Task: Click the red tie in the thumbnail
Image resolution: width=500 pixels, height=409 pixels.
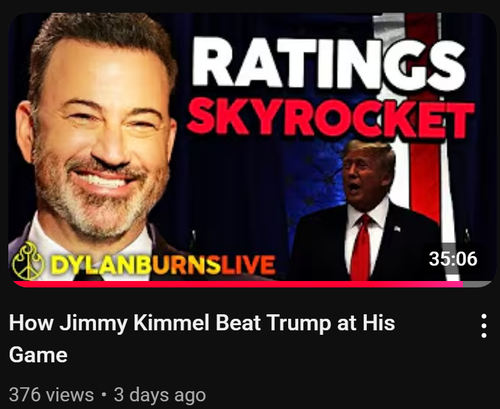Action: [361, 247]
